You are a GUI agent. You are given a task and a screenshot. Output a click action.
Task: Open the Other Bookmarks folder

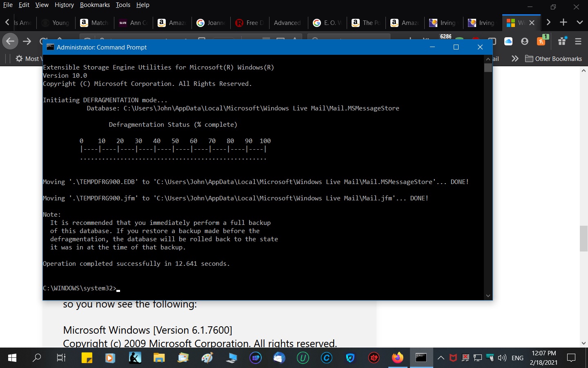[553, 58]
